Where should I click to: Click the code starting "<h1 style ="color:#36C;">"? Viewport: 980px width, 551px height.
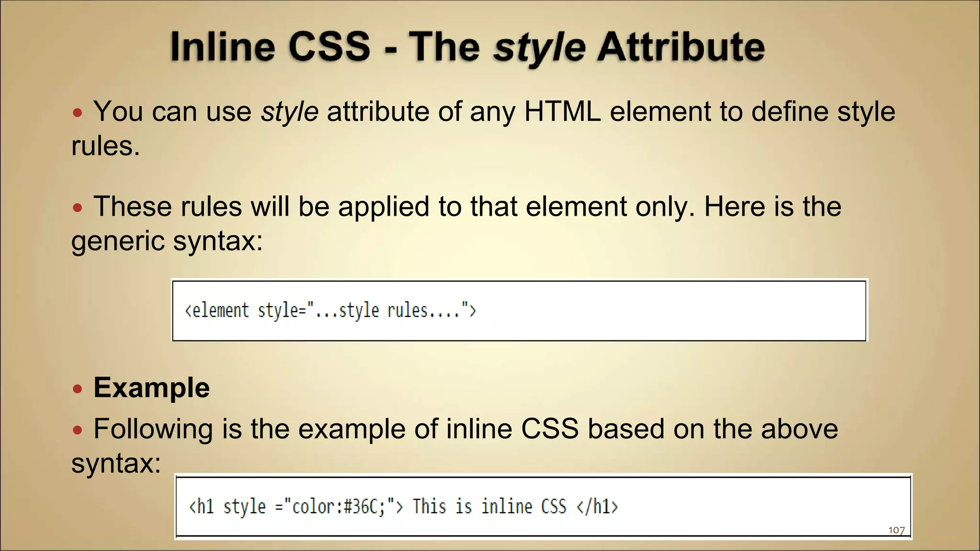[x=403, y=506]
